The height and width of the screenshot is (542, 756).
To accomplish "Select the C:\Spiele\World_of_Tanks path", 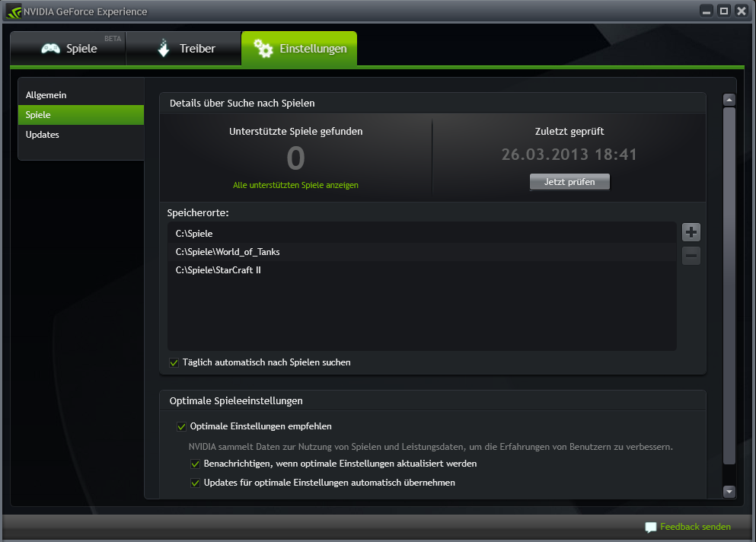I will click(422, 252).
